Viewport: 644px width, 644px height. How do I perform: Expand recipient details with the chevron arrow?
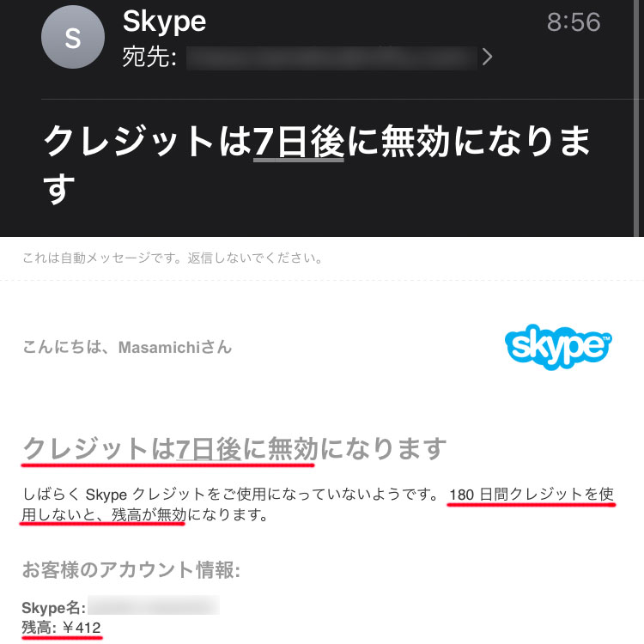tap(487, 57)
